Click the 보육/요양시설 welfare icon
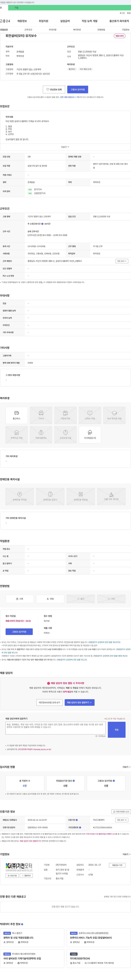Viewport: 131px width, 980px height. pos(65,435)
